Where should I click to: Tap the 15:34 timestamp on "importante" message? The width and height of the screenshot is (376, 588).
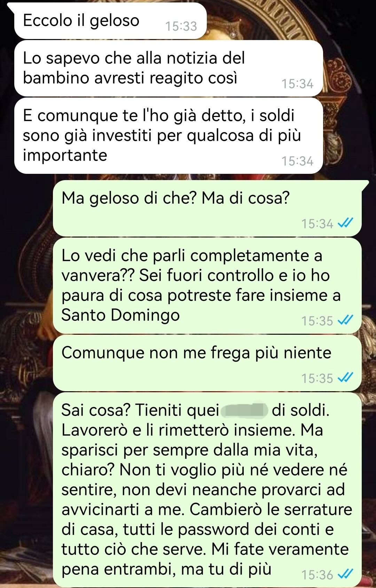coord(297,161)
